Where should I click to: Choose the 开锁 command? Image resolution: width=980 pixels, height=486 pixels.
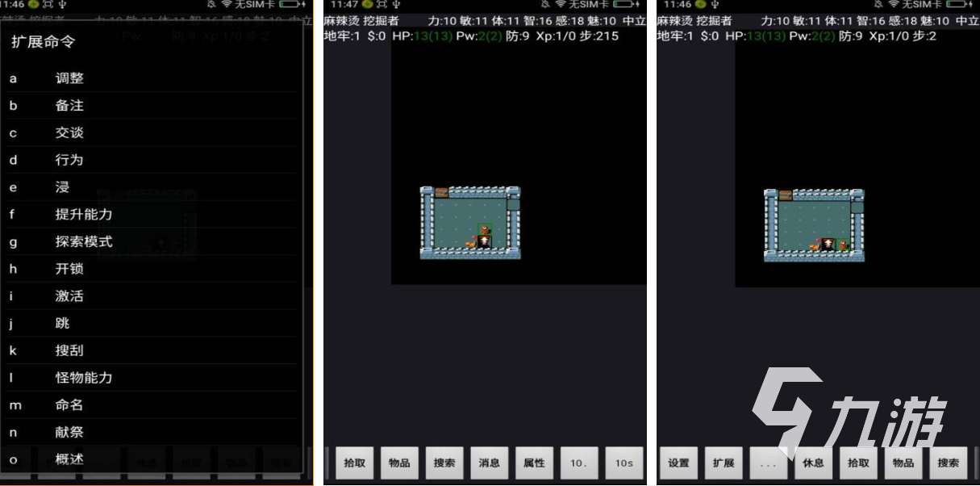[x=153, y=269]
